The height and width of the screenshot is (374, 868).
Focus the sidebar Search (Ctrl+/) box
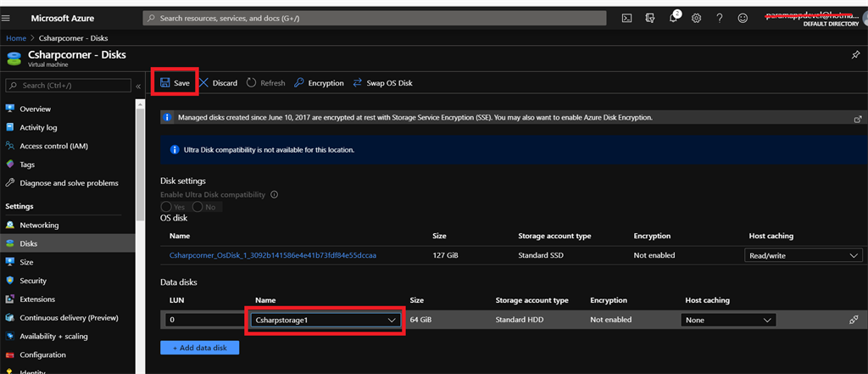[x=69, y=86]
